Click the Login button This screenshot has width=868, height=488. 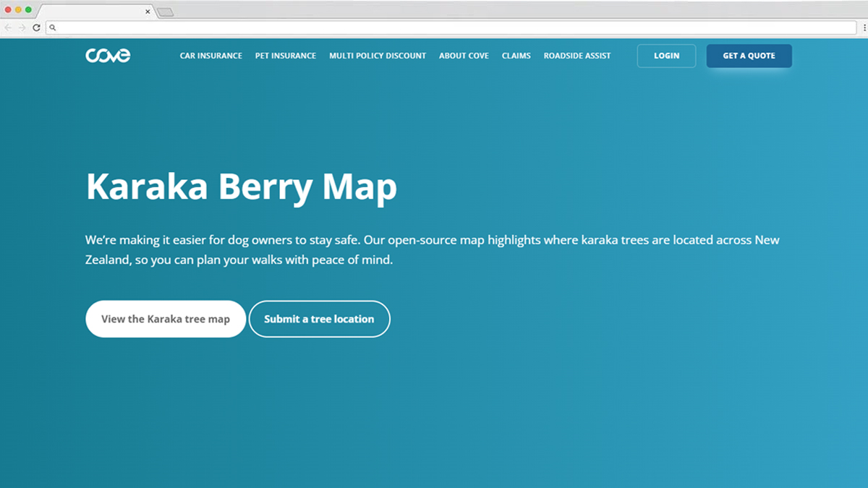pyautogui.click(x=665, y=56)
